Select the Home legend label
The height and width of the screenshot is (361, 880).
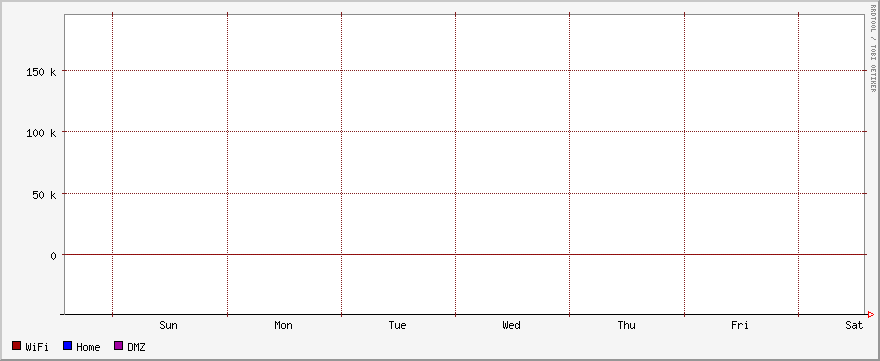point(88,347)
